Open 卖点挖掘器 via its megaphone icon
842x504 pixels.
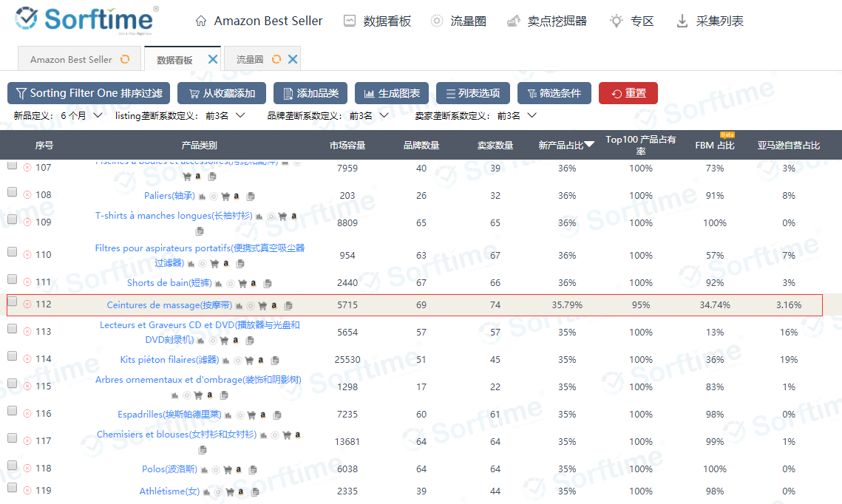click(x=514, y=21)
